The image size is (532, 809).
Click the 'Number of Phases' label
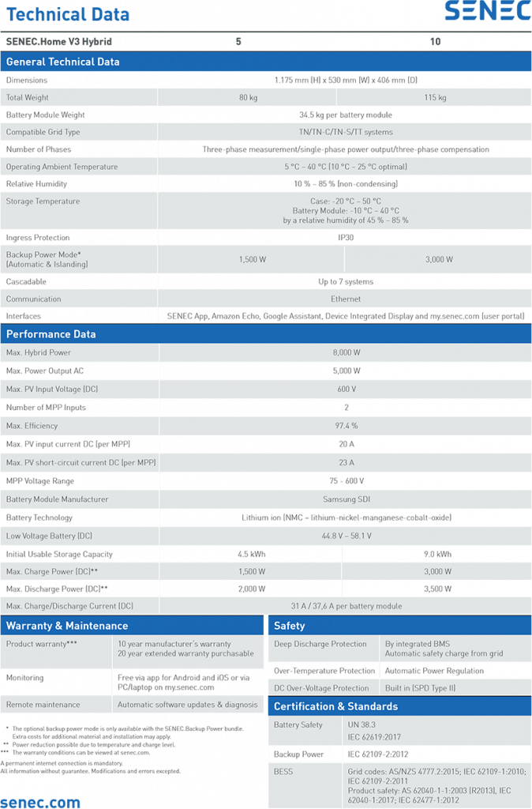pyautogui.click(x=39, y=149)
